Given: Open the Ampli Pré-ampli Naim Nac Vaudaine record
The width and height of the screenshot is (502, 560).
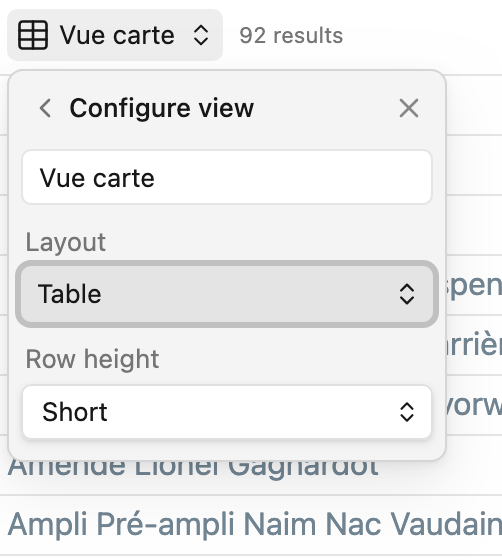Looking at the screenshot, I should [255, 524].
